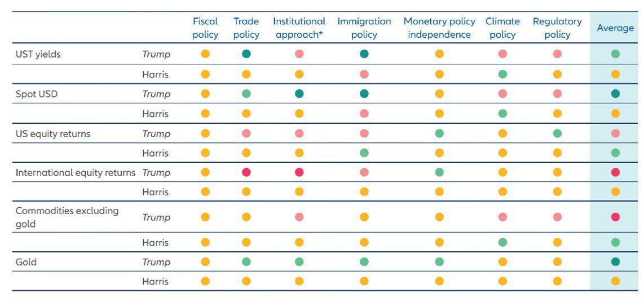644x301 pixels.
Task: Click the Trump Gold Average dot
Action: 615,262
